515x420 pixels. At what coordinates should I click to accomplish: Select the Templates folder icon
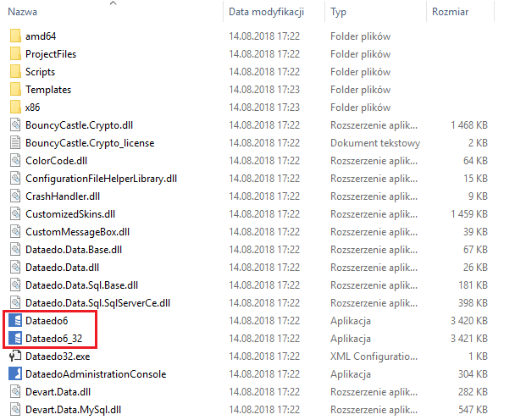pyautogui.click(x=15, y=90)
